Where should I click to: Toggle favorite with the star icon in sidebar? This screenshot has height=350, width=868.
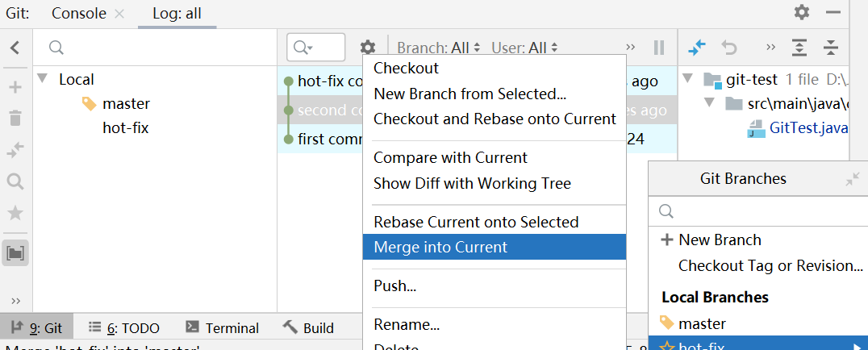pos(15,213)
